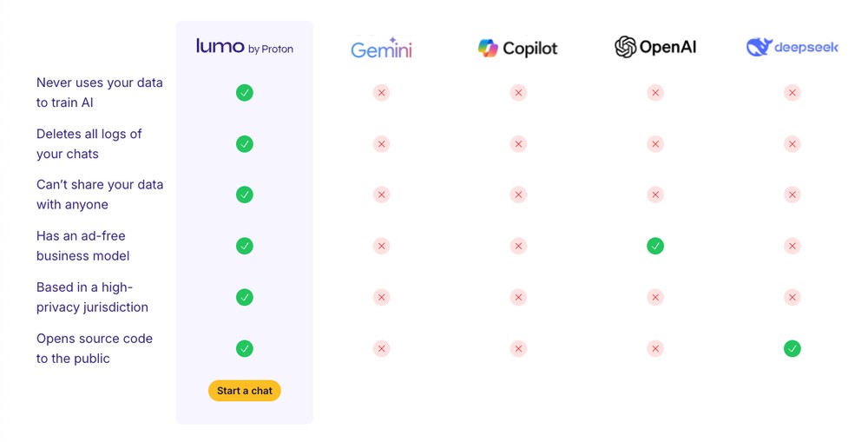
Task: Click OpenAI's red X for open source code
Action: [655, 348]
